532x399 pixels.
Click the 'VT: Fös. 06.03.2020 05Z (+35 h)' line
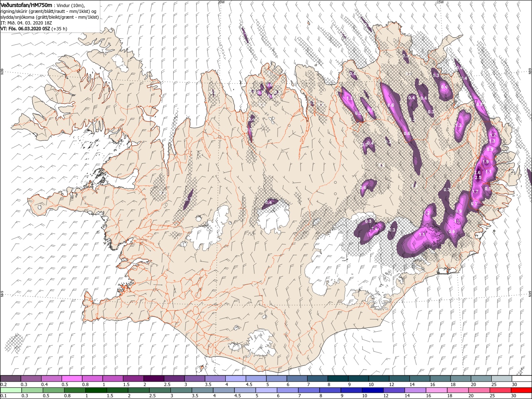[34, 29]
